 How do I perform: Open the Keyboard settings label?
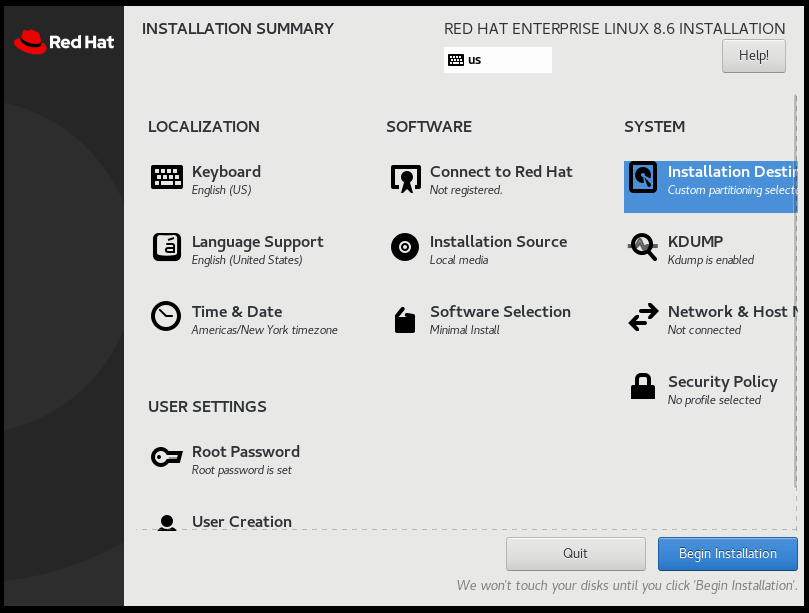[x=226, y=172]
